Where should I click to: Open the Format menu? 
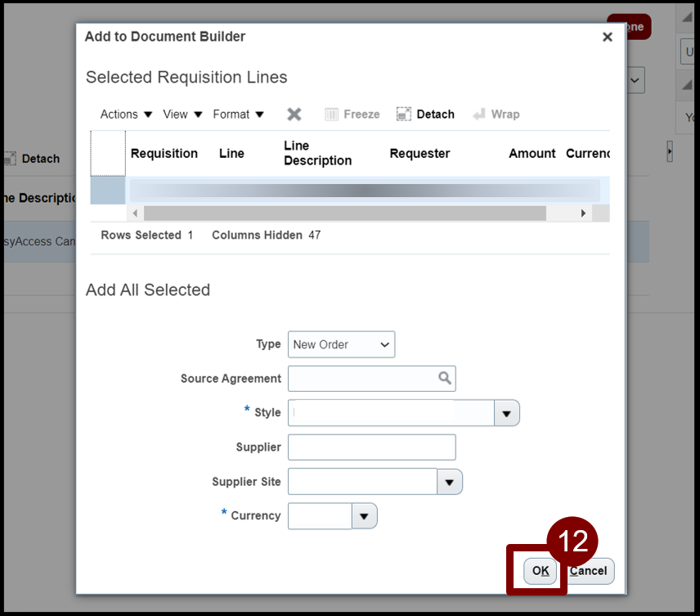[x=238, y=115]
